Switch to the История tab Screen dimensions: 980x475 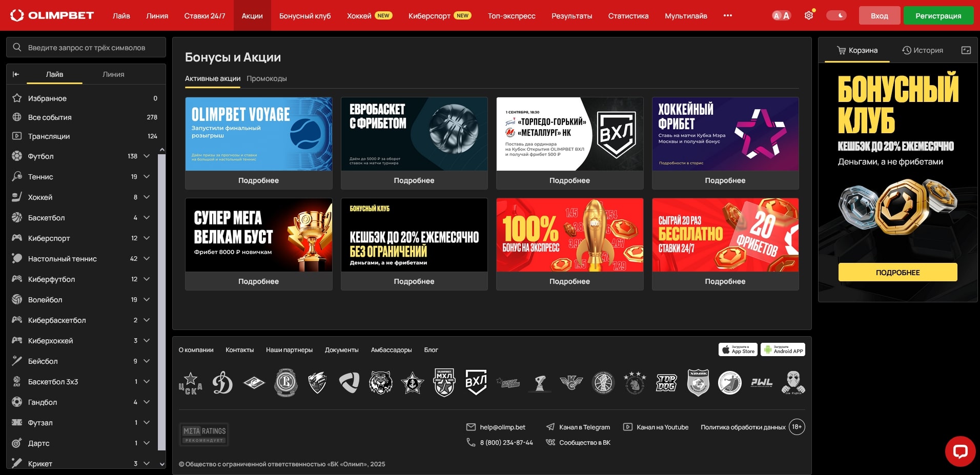tap(923, 50)
